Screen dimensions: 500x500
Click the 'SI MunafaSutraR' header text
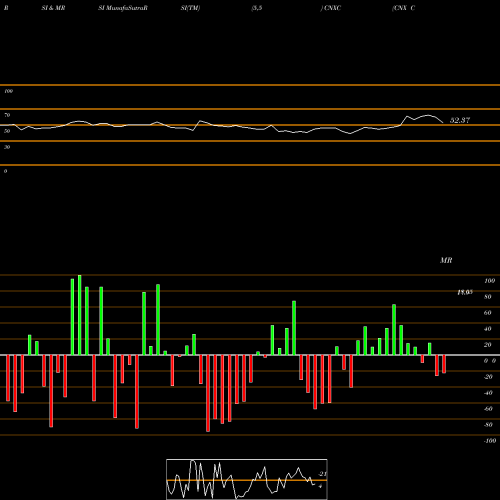tap(123, 8)
